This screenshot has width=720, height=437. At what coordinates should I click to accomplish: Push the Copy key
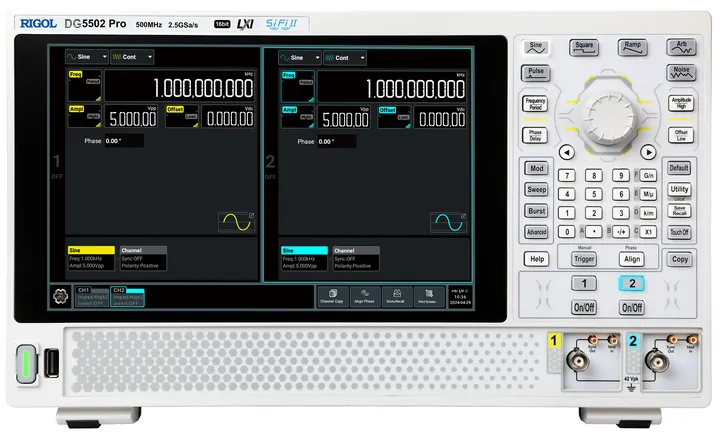click(x=679, y=259)
